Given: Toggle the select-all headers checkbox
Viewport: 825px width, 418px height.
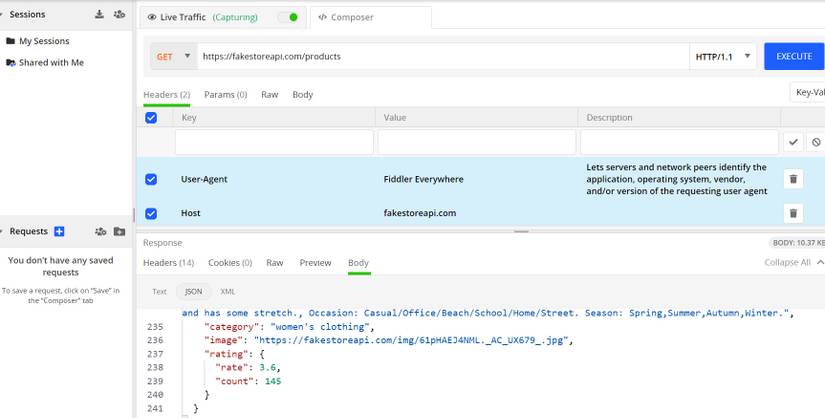Looking at the screenshot, I should [151, 117].
